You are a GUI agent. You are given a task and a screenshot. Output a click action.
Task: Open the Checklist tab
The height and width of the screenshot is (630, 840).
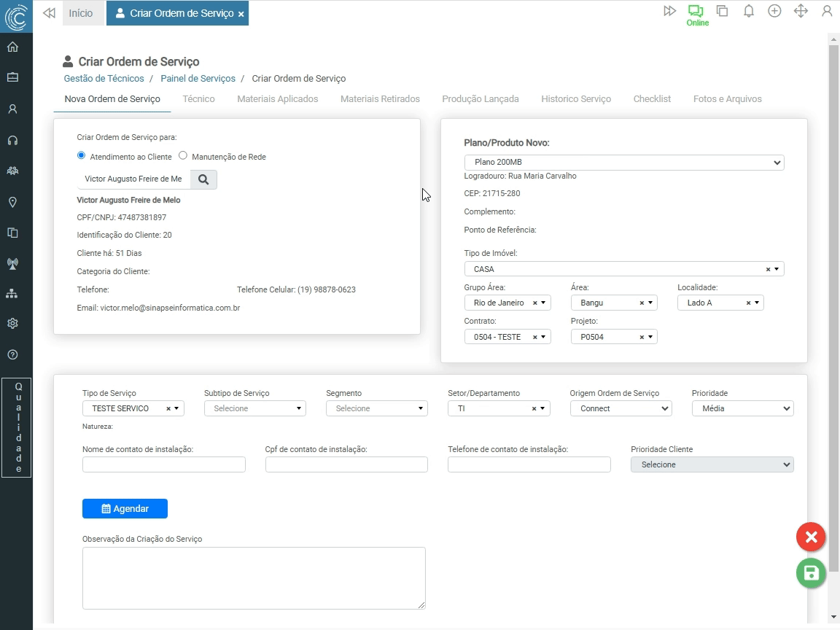click(x=652, y=99)
